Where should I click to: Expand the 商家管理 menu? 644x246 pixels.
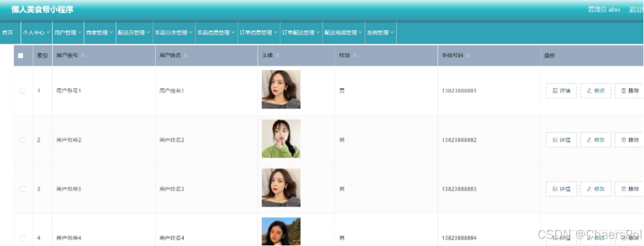(99, 32)
